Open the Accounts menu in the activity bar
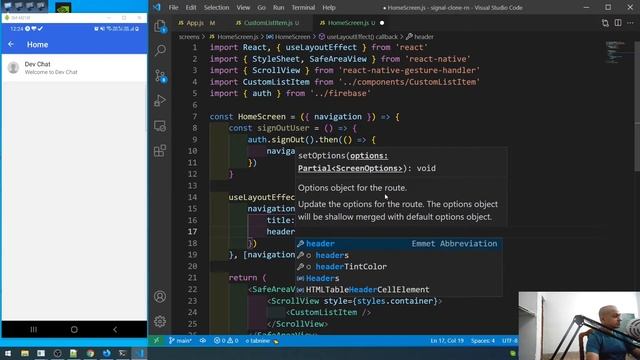640x360 pixels. (x=160, y=296)
